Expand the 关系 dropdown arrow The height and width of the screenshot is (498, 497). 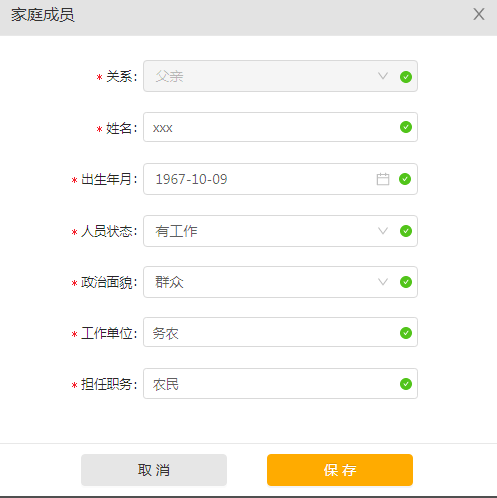(383, 76)
